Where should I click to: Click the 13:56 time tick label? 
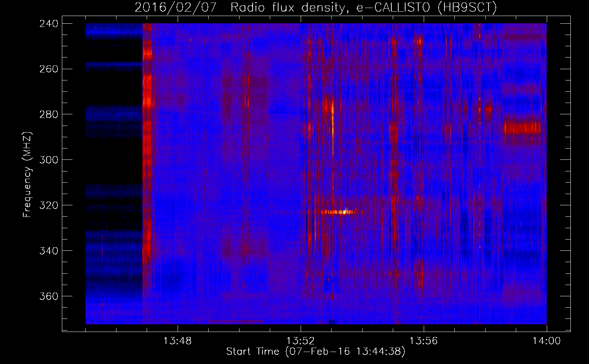tap(424, 341)
